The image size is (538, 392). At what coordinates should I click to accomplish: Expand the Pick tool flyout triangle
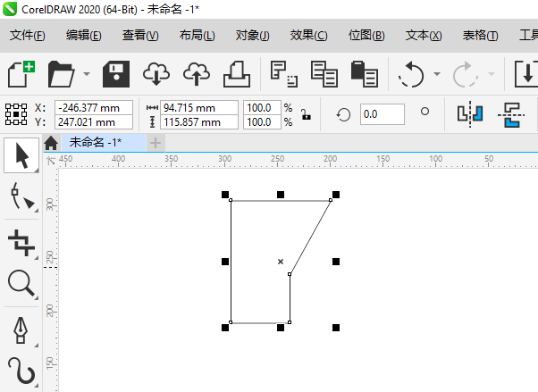(x=37, y=171)
